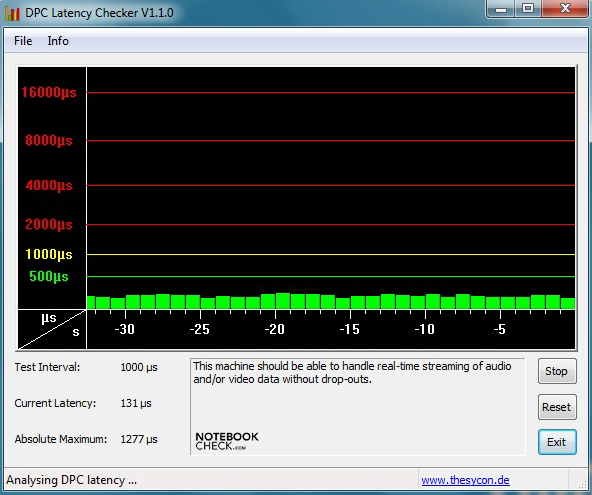
Task: Open the www.thesycon.de link
Action: point(465,480)
